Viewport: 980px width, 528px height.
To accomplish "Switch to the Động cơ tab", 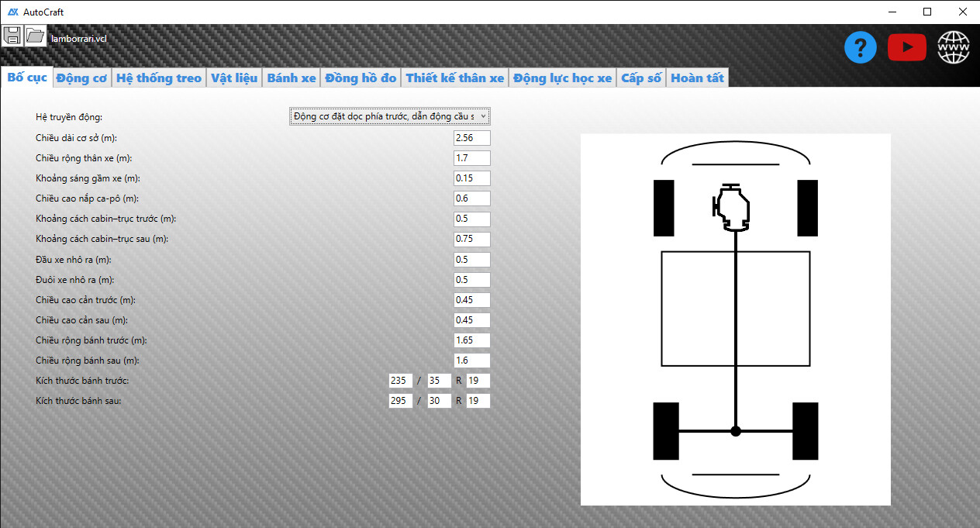I will tap(81, 78).
